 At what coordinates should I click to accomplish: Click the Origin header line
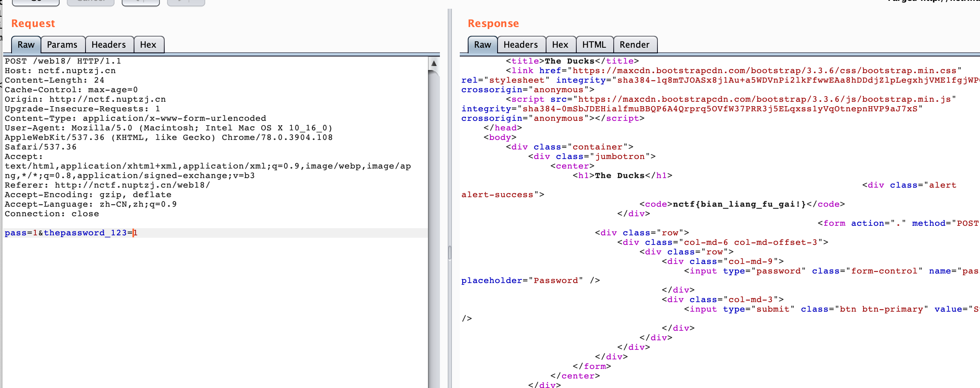tap(85, 99)
